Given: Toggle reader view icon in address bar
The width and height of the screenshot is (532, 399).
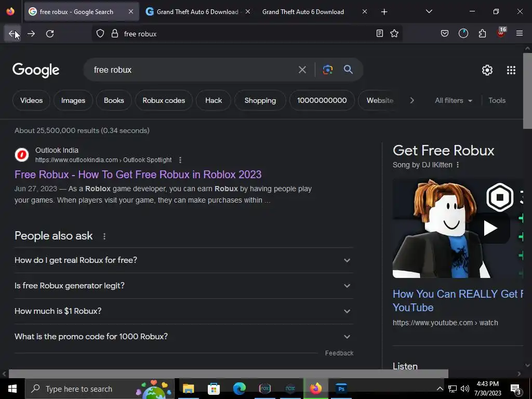Looking at the screenshot, I should 380,33.
